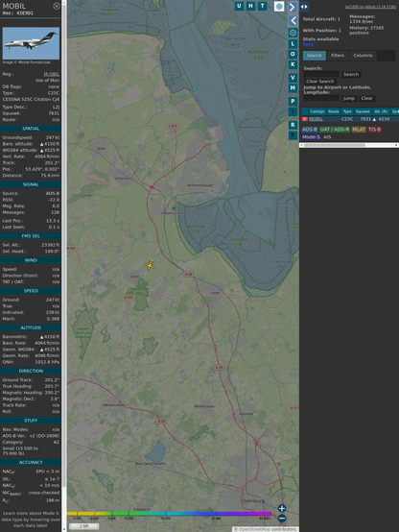Zoom out with the minus button
This screenshot has width=399, height=532.
tap(282, 519)
